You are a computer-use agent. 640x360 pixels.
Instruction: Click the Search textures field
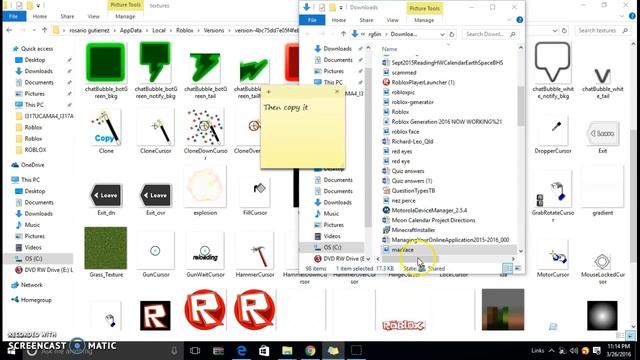603,31
